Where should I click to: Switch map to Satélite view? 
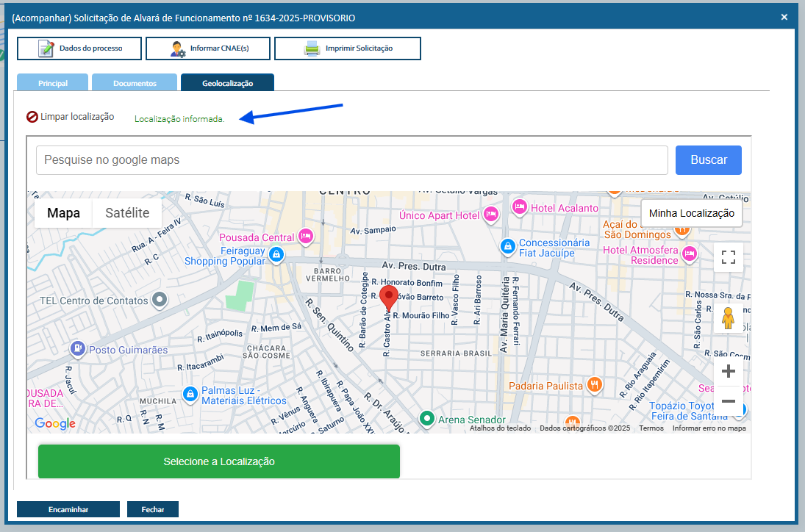pos(127,213)
